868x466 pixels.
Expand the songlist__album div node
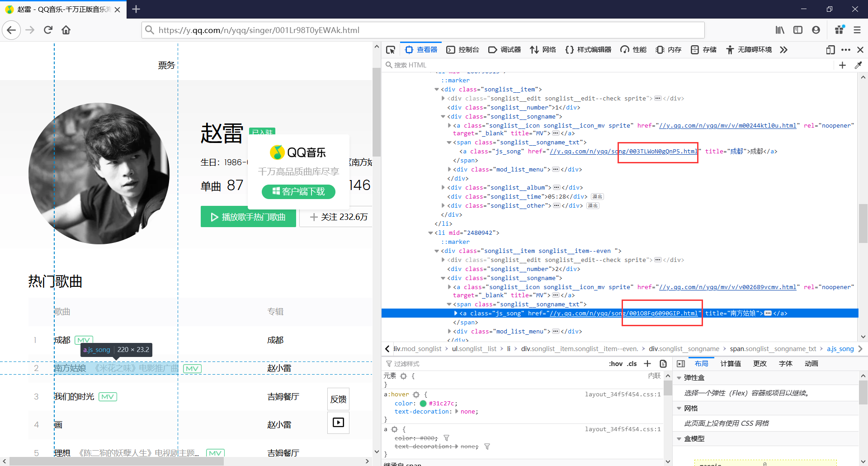tap(443, 188)
